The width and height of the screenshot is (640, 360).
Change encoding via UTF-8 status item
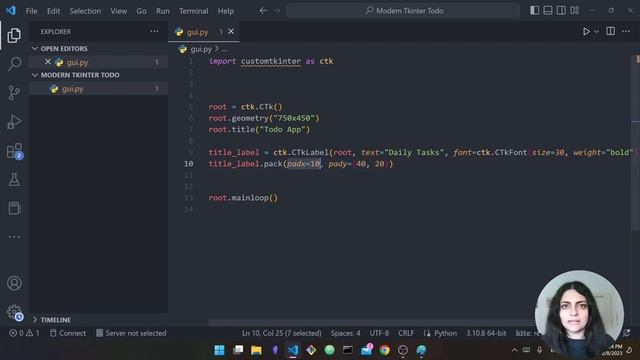pyautogui.click(x=379, y=333)
